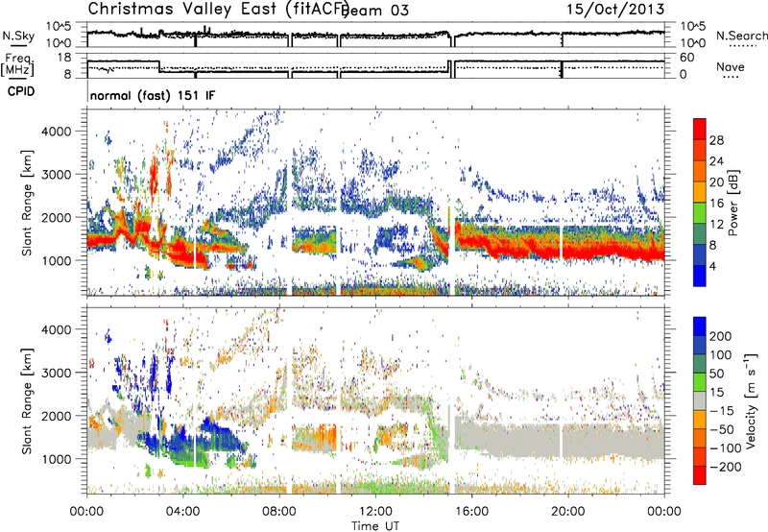Click the 60 tick on Nave axis
This screenshot has width=768, height=532.
(x=687, y=58)
